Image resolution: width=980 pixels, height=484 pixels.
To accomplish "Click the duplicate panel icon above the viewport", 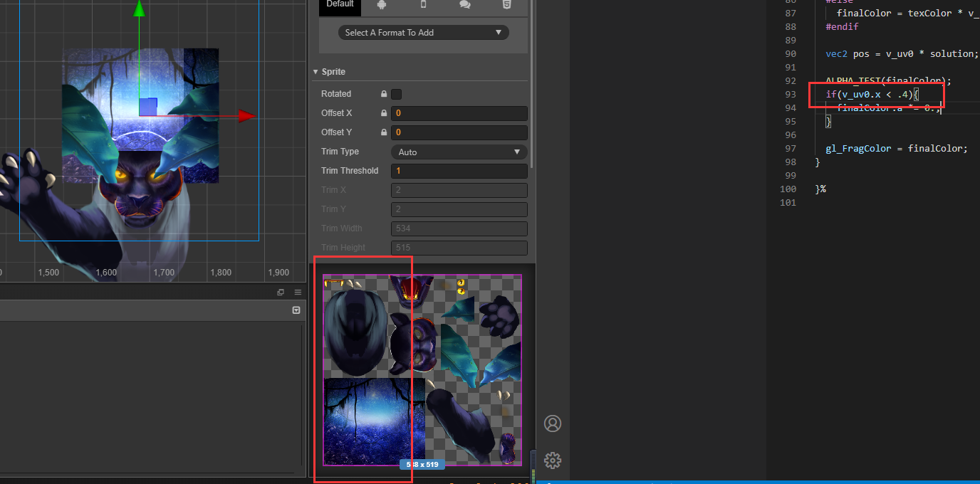I will (281, 292).
